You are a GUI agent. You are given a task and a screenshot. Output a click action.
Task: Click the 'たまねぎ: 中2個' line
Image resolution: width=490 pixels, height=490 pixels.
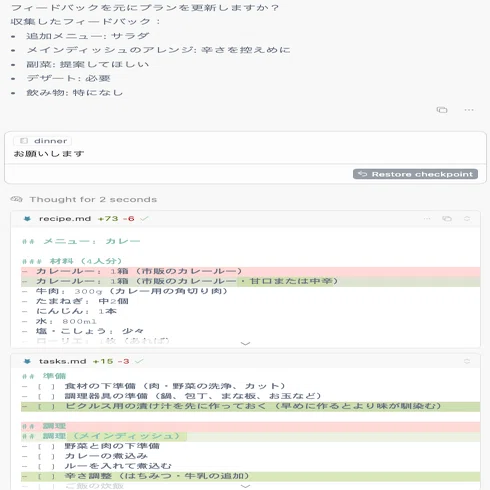coord(75,301)
